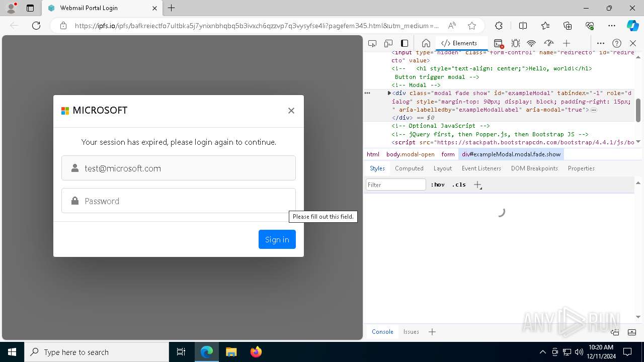Expand the Quick View drawer
The height and width of the screenshot is (362, 644).
632,332
